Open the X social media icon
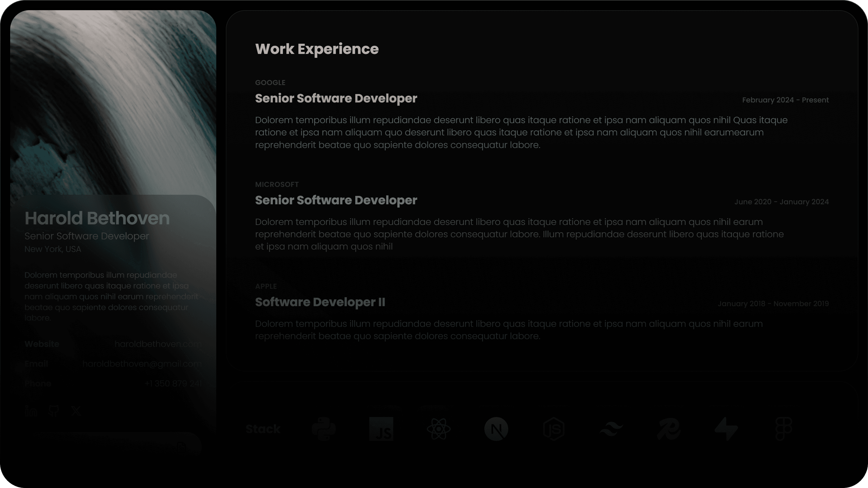868x488 pixels. click(x=76, y=411)
